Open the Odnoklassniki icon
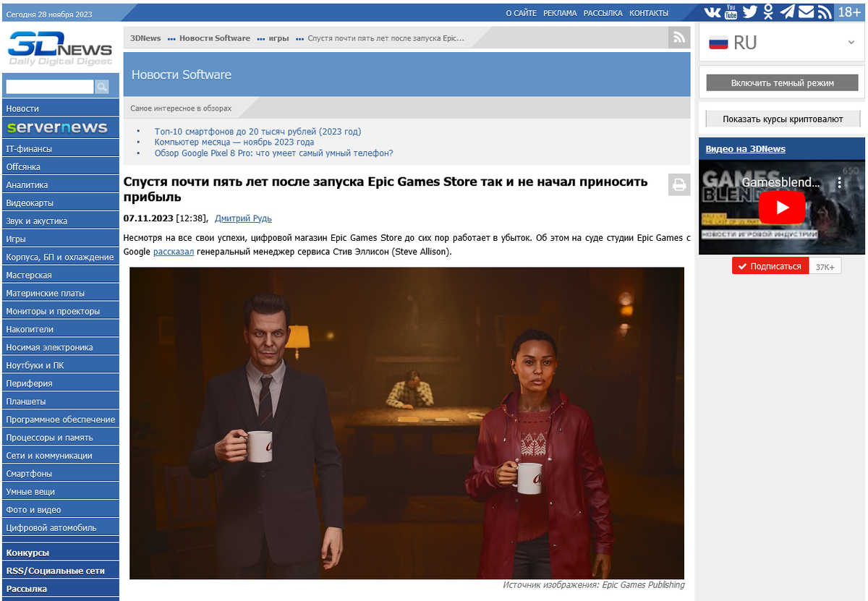 coord(768,12)
